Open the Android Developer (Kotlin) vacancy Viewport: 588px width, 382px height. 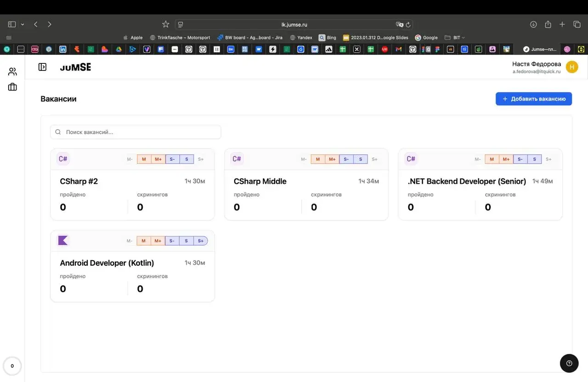[132, 266]
